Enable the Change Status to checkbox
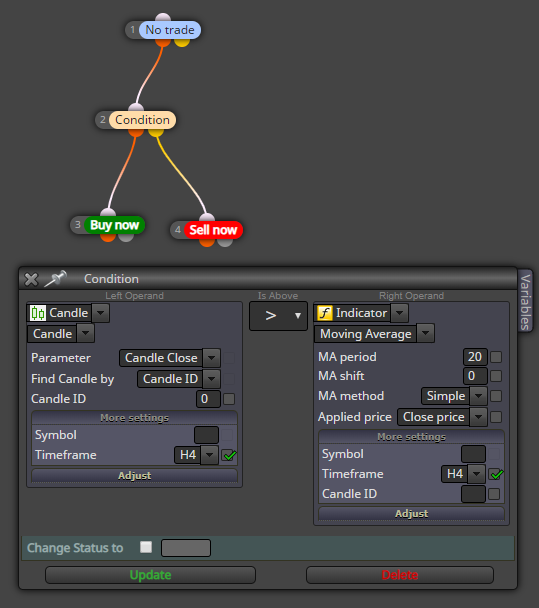The width and height of the screenshot is (539, 608). [146, 547]
